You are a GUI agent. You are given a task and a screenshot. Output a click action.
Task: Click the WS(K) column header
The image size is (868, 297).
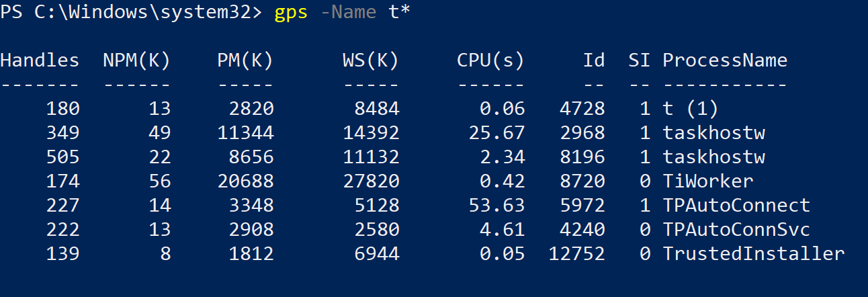[x=371, y=61]
